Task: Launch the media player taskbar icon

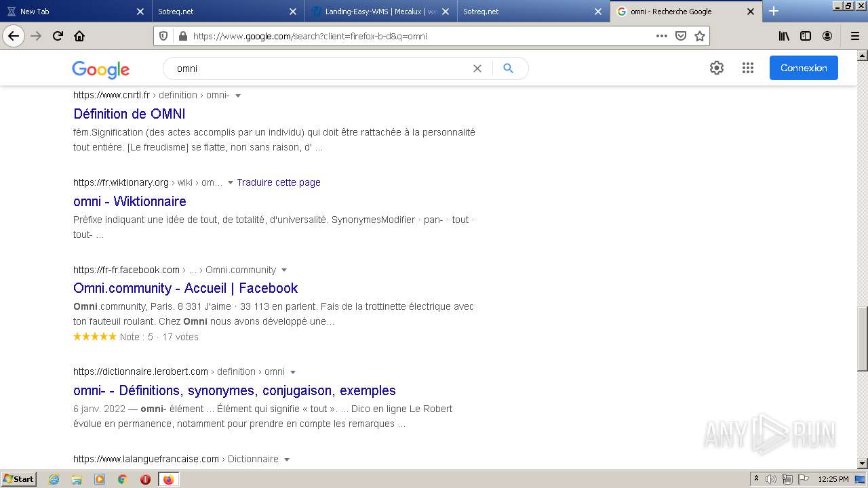Action: [100, 479]
